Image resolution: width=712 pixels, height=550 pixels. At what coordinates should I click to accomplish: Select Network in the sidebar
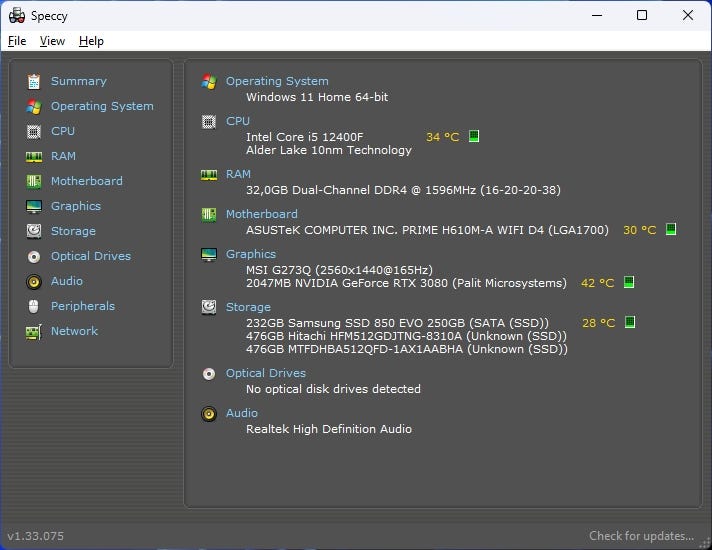pyautogui.click(x=74, y=331)
